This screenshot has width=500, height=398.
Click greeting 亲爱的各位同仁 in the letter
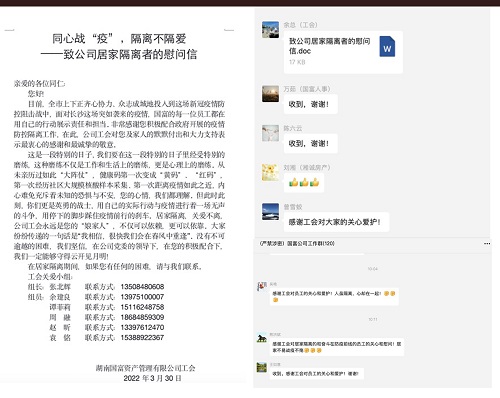click(x=39, y=83)
